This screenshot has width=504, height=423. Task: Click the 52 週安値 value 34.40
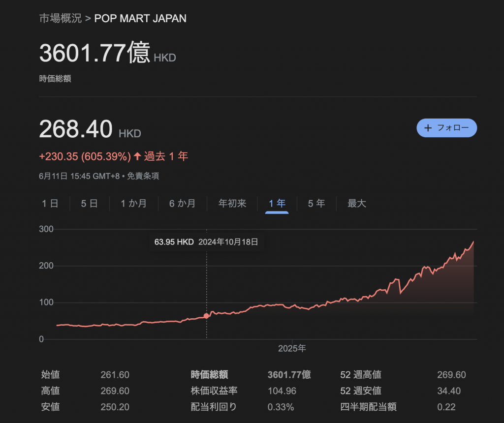tap(449, 391)
